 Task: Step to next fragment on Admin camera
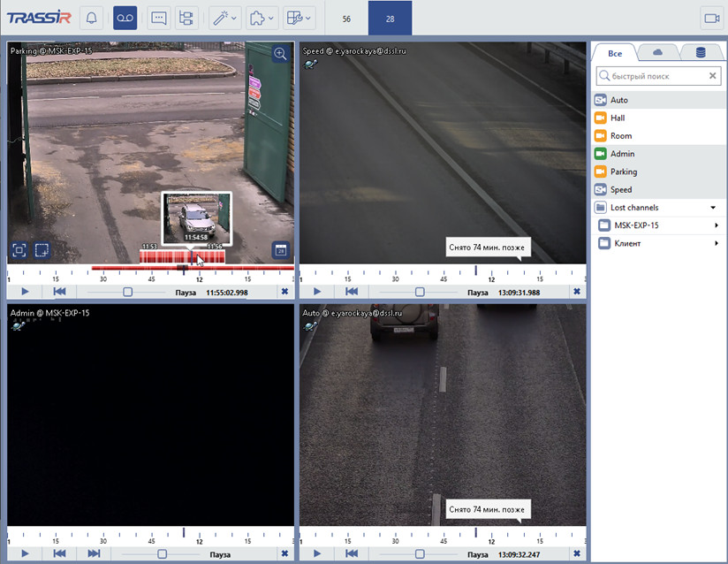pos(94,554)
